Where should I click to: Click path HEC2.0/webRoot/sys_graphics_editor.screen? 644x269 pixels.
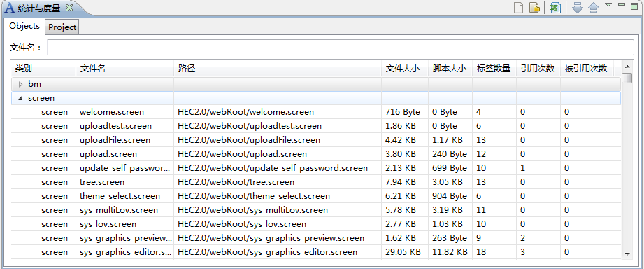tap(267, 251)
